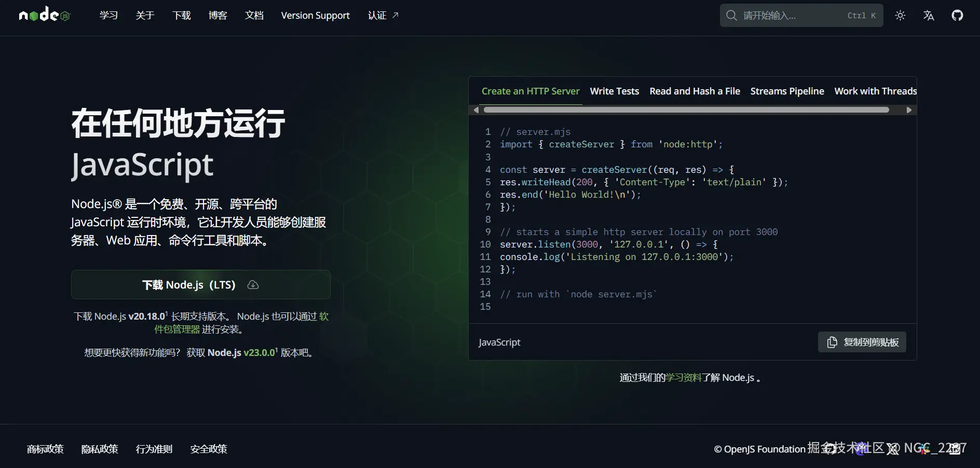
Task: Click the console.log('Listening on…') line
Action: tap(617, 257)
